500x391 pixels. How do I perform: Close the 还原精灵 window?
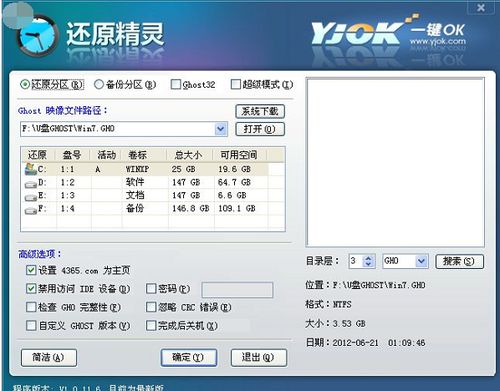pyautogui.click(x=481, y=7)
